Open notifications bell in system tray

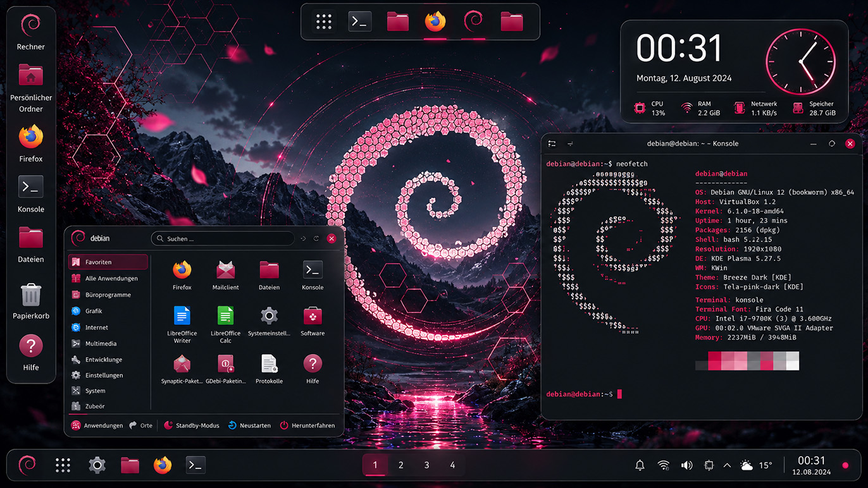point(640,465)
